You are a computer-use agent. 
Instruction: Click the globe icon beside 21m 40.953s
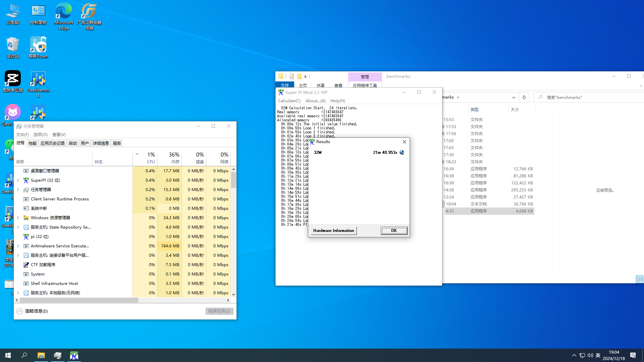(402, 153)
